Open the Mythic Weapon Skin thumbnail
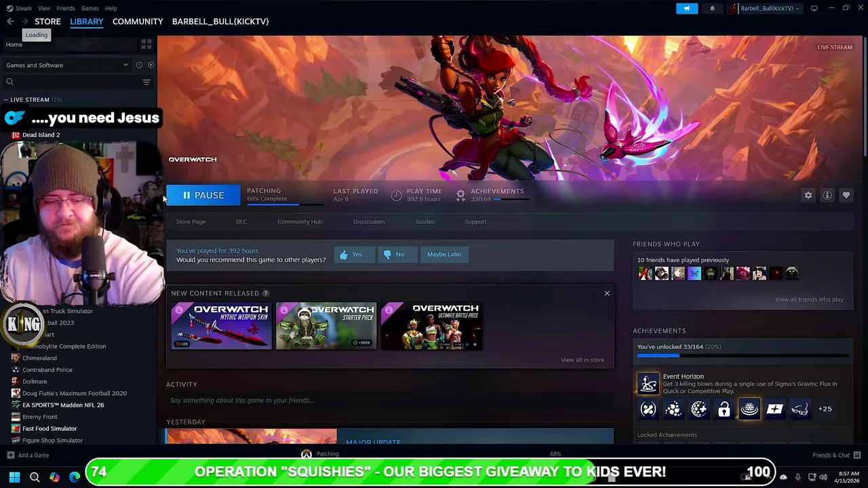Image resolution: width=868 pixels, height=488 pixels. (x=221, y=326)
